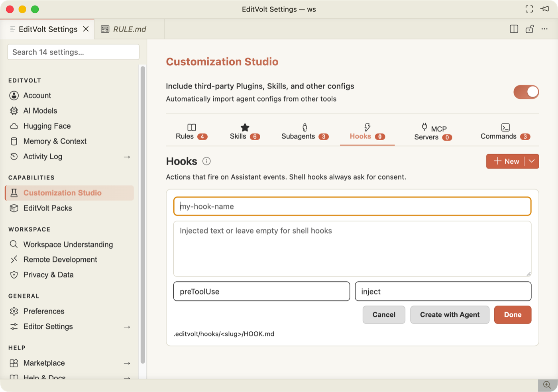Click the Hooks info icon

(206, 161)
